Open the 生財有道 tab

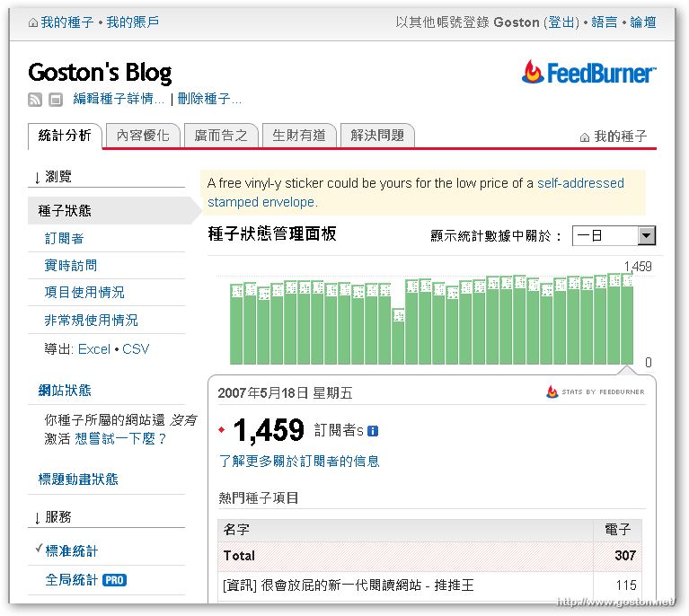pos(299,136)
